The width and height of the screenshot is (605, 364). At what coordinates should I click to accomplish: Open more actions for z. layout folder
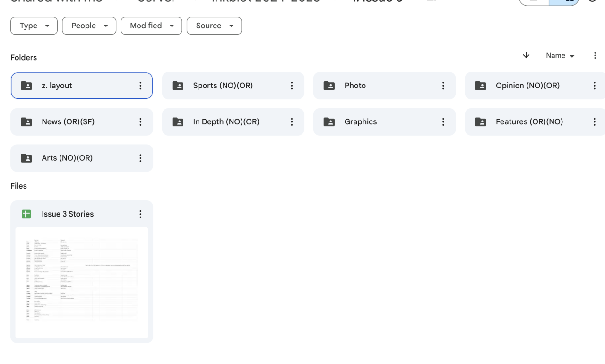(140, 86)
